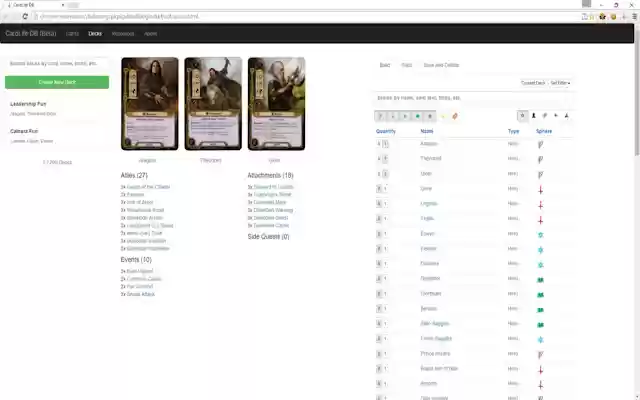Screen dimensions: 640x400
Task: Open the Steward of Gondor attachment link
Action: click(273, 187)
